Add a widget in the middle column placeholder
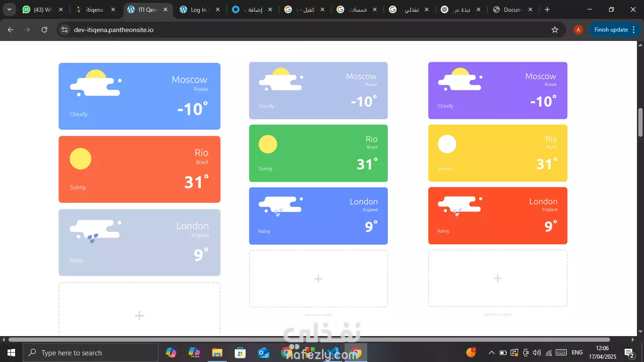 [x=318, y=279]
